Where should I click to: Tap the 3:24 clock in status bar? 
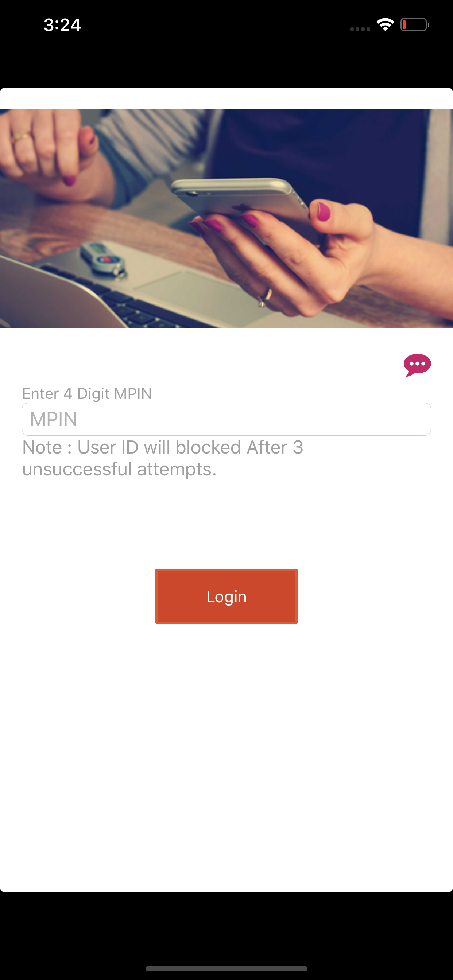(62, 25)
